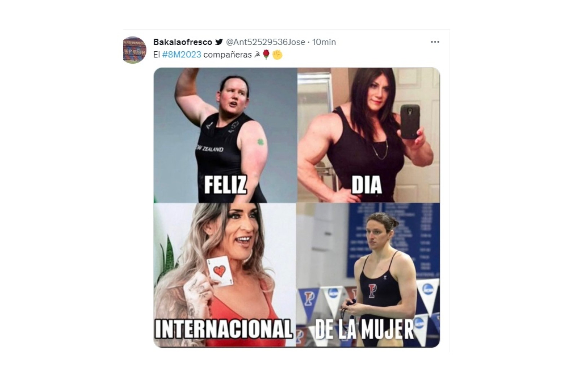Image resolution: width=588 pixels, height=390 pixels.
Task: Click the Twitter bird badge beside Bakalaofresco
Action: [219, 42]
